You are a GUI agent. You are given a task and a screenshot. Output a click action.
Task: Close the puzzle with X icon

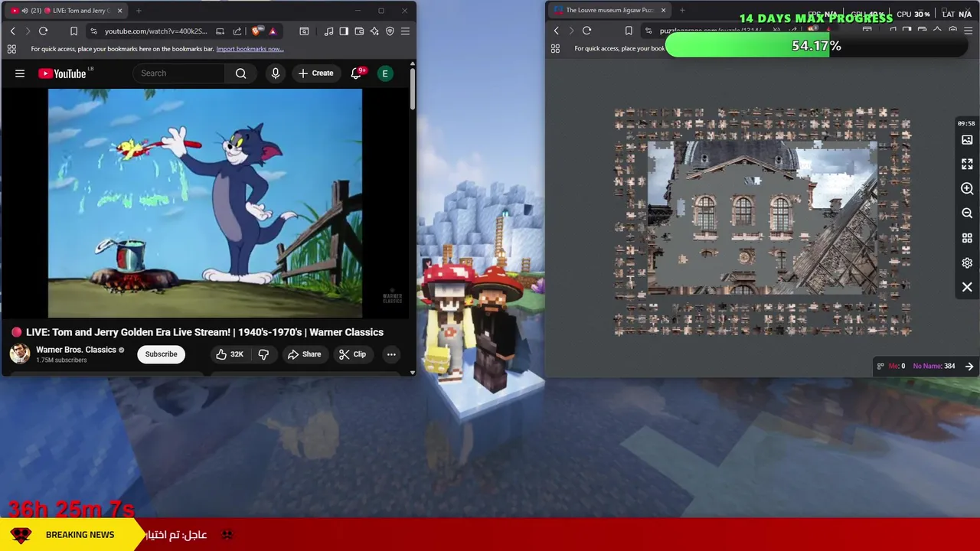click(967, 287)
